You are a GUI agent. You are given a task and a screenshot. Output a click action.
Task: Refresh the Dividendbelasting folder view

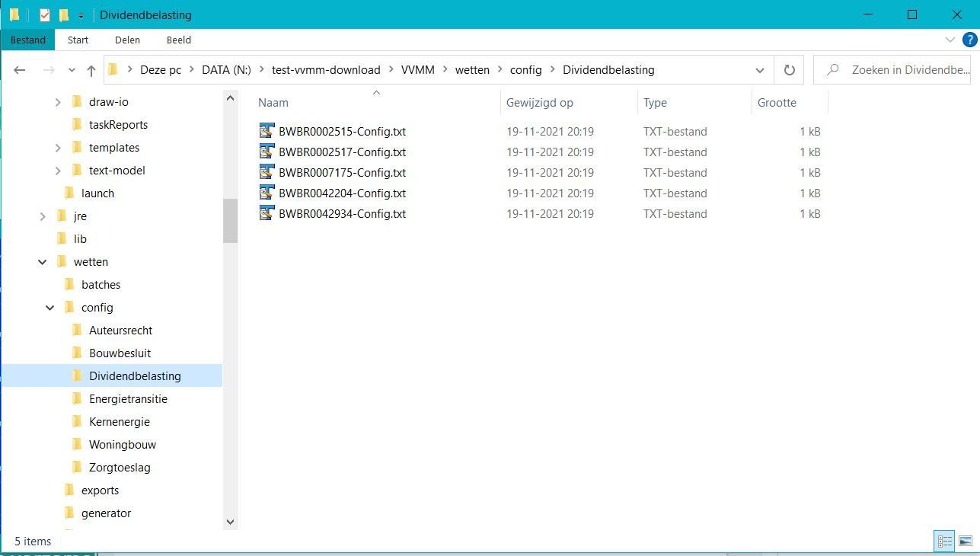click(790, 70)
